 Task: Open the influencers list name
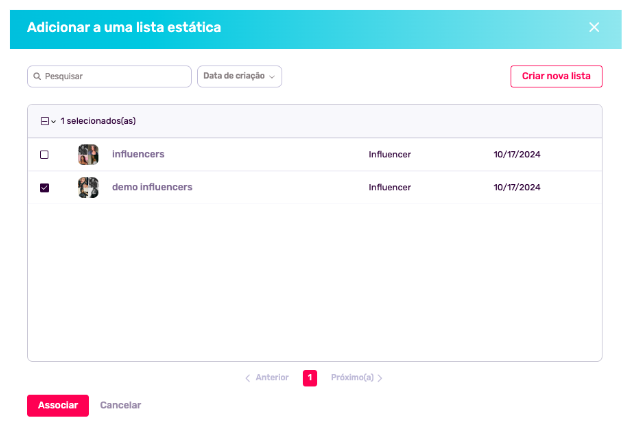(x=138, y=155)
